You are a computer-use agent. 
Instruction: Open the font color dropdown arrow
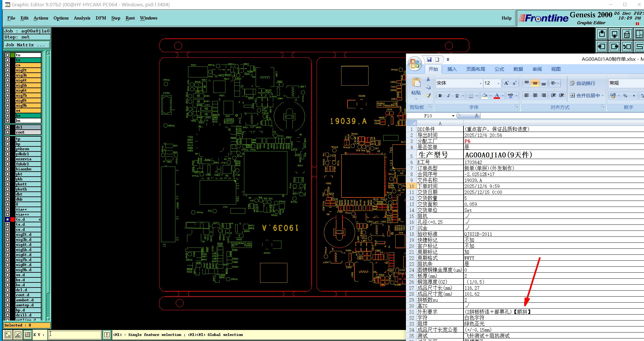(x=502, y=96)
